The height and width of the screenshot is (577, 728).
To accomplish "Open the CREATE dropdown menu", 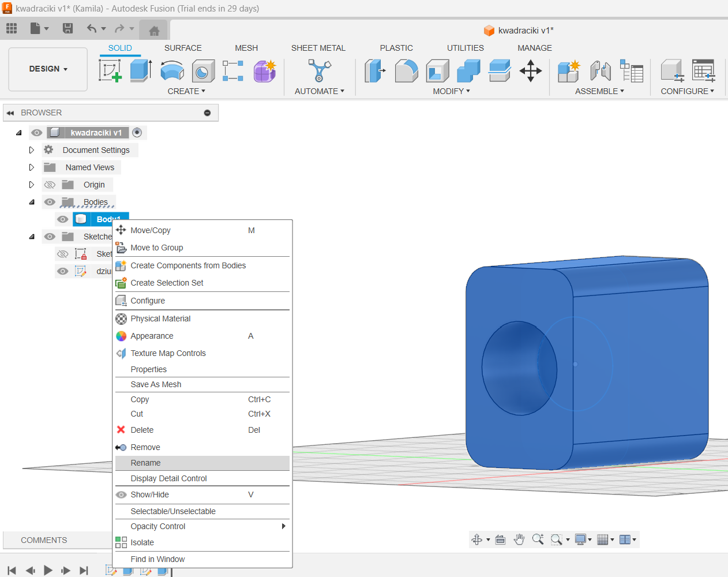I will point(186,91).
